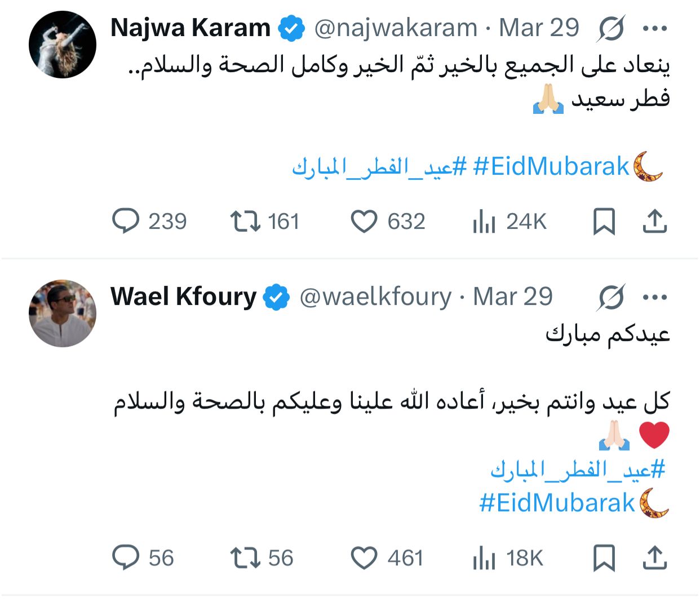The width and height of the screenshot is (700, 602).
Task: Bookmark Najwa Karam's tweet
Action: point(604,221)
